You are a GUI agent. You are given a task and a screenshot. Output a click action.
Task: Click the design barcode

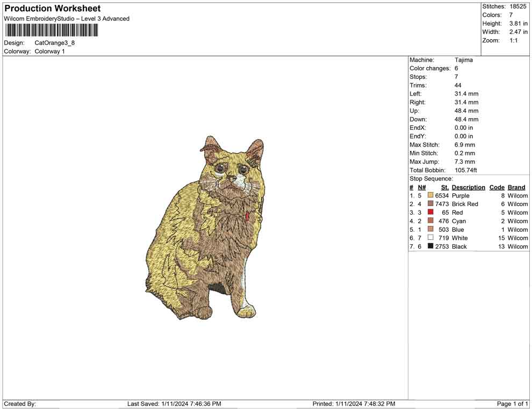pyautogui.click(x=52, y=30)
